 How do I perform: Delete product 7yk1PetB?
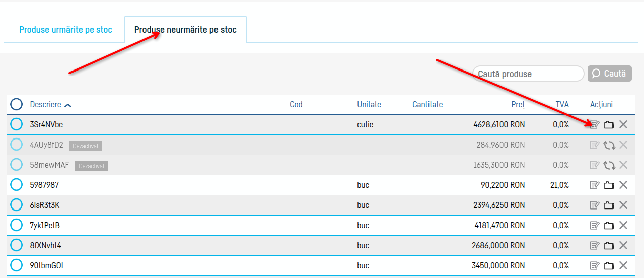click(x=623, y=226)
